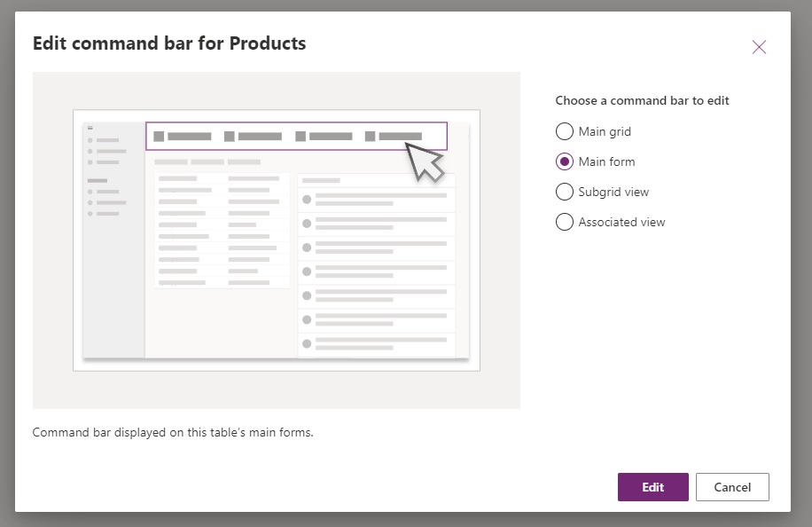Screen dimensions: 812x527
Task: Cancel the command bar dialog
Action: click(x=731, y=487)
